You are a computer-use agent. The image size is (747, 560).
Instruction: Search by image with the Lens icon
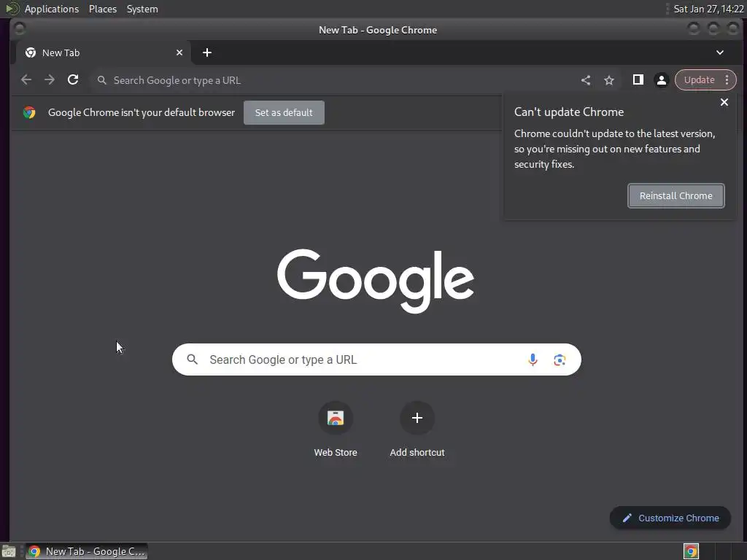coord(560,359)
